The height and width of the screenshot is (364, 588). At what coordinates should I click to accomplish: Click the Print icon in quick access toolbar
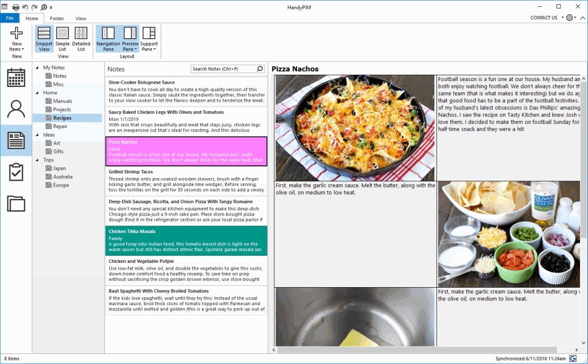click(x=16, y=7)
